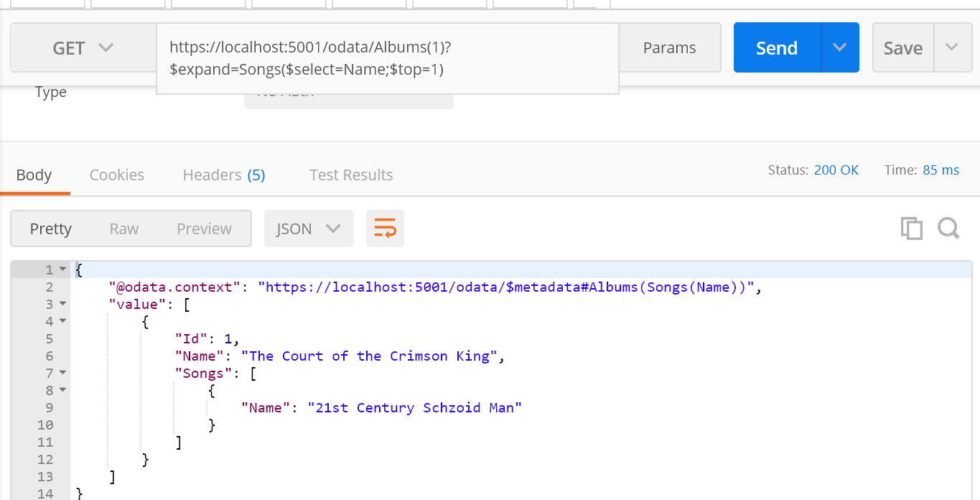This screenshot has height=500, width=980.
Task: Collapse the Songs array in the response
Action: [x=64, y=373]
